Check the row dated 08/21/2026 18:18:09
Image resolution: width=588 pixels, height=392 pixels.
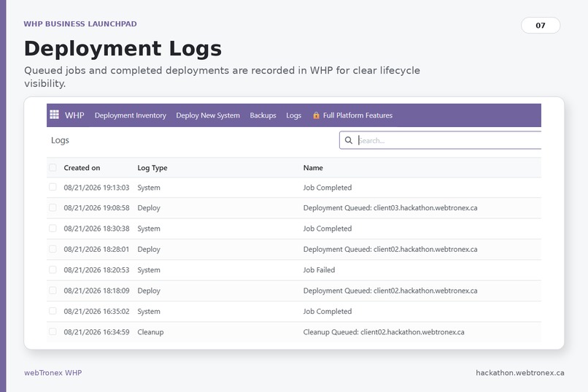[x=53, y=290]
